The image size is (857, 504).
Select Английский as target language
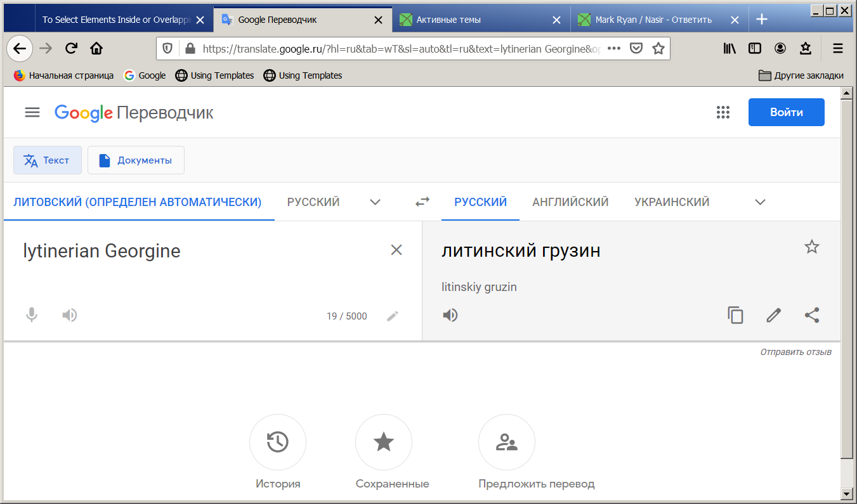[570, 202]
